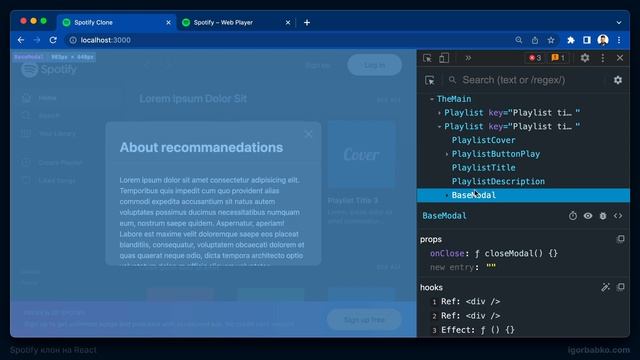
Task: View BaseModal source code icon
Action: click(618, 216)
